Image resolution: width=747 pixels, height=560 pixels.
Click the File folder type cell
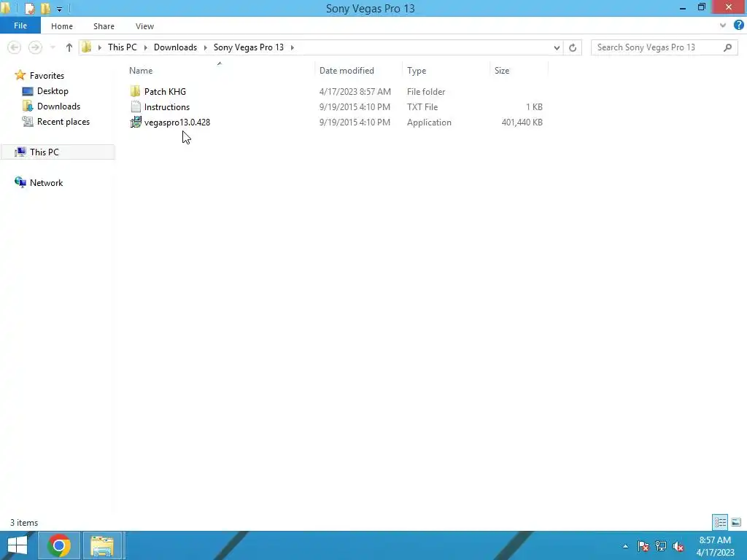pos(426,91)
